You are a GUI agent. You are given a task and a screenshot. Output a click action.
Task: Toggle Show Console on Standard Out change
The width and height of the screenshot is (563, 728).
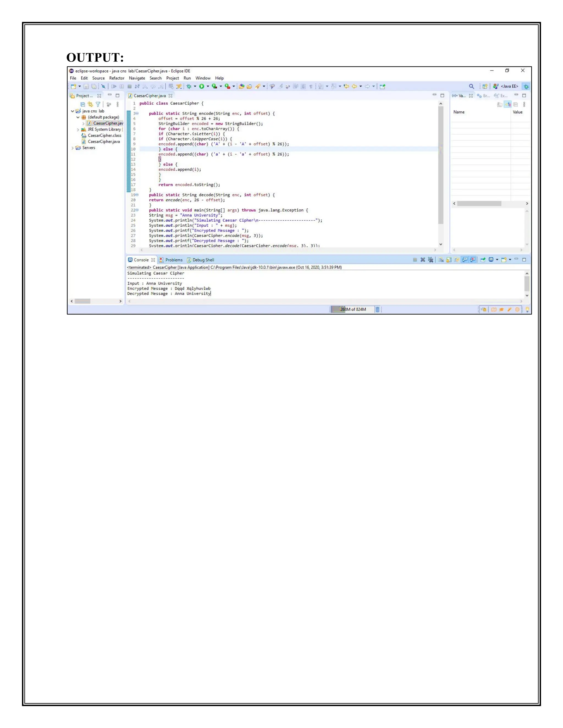click(465, 260)
